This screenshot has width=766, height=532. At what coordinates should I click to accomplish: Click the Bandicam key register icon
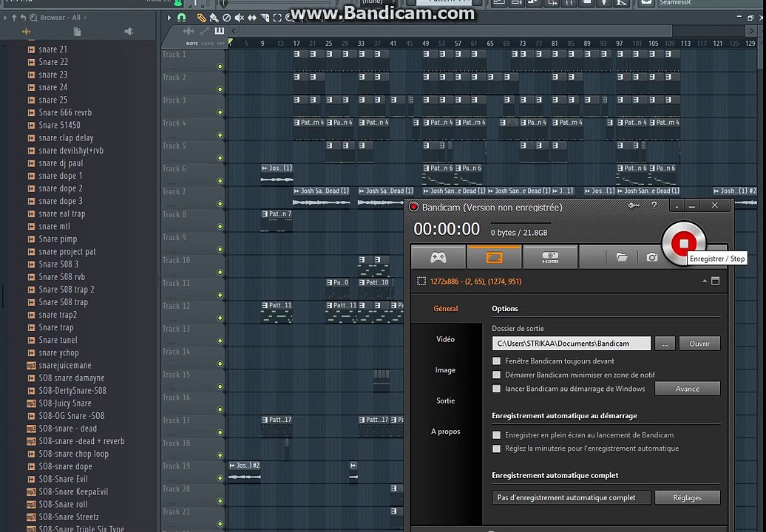(634, 206)
